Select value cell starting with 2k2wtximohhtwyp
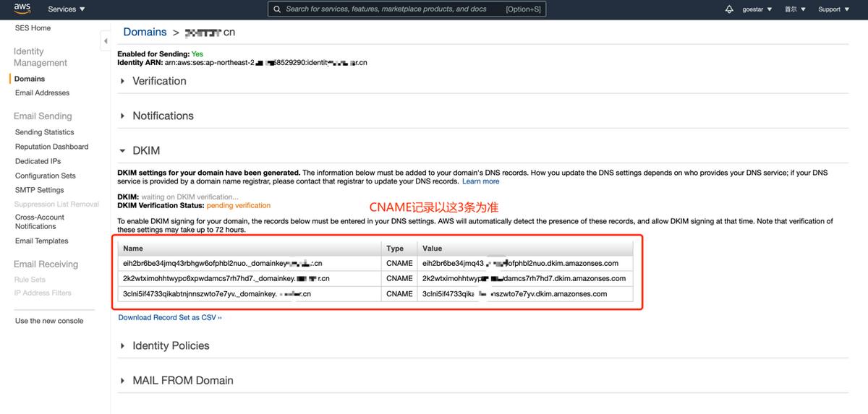 click(525, 278)
